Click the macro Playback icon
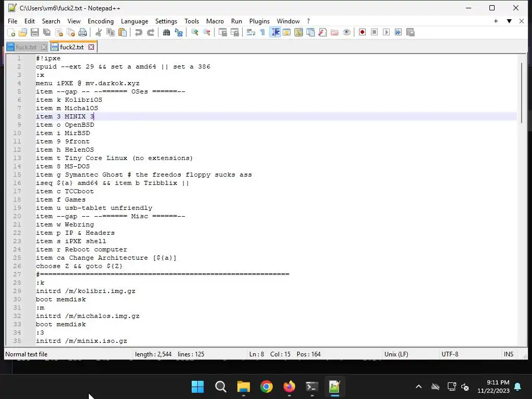This screenshot has height=399, width=532. pyautogui.click(x=386, y=32)
